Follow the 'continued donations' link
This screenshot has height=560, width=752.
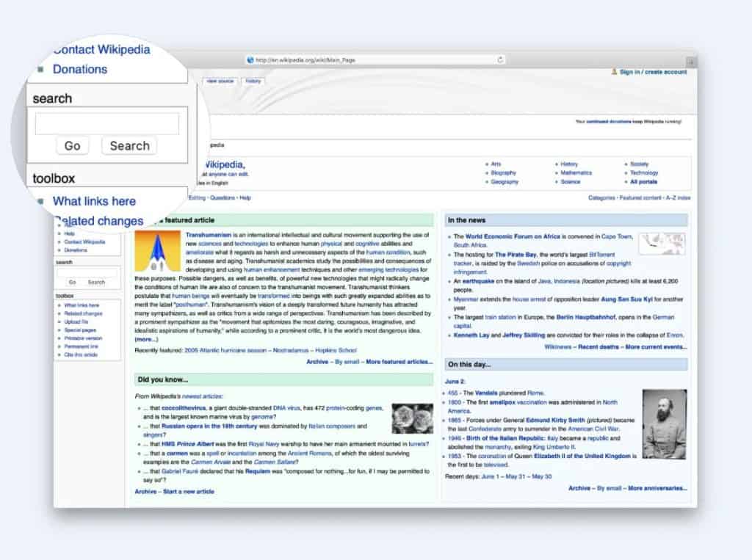point(608,122)
